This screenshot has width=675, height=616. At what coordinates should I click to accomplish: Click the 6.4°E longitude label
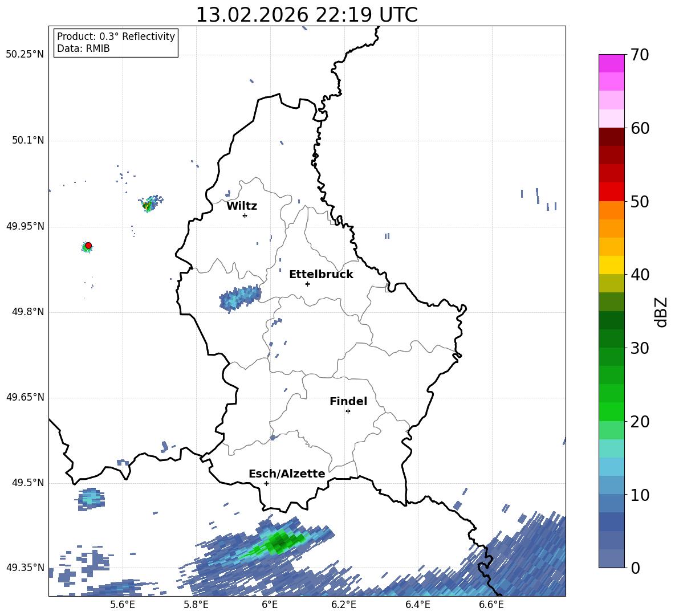click(x=417, y=605)
